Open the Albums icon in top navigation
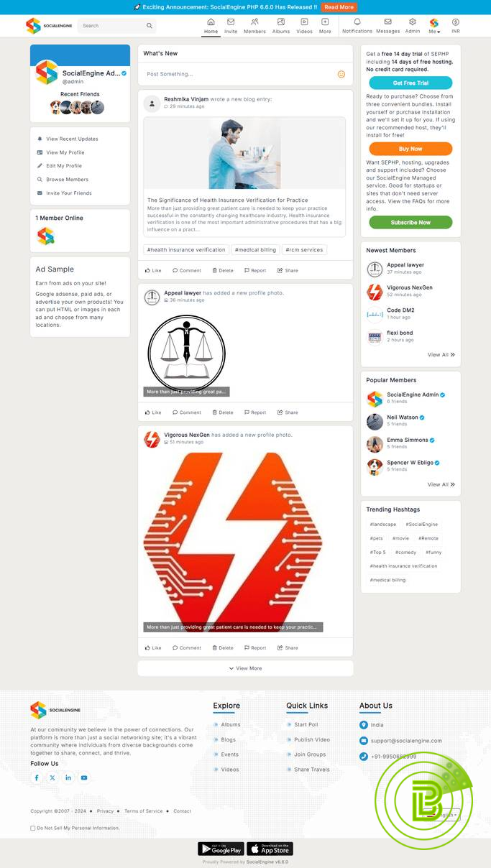Viewport: 491px width, 868px height. point(281,22)
